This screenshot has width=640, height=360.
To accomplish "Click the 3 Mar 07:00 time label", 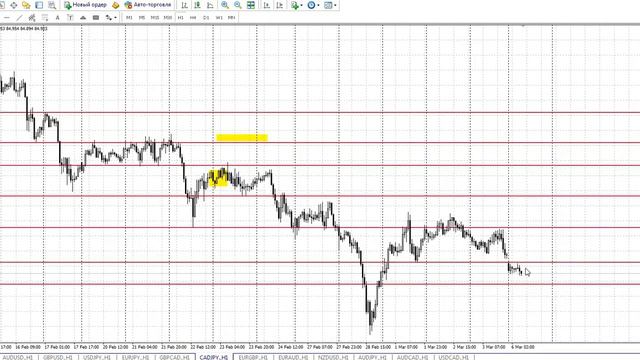I will (x=493, y=347).
